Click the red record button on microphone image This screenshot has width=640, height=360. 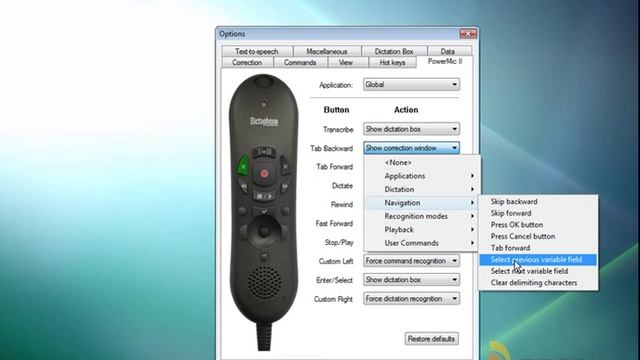(264, 174)
